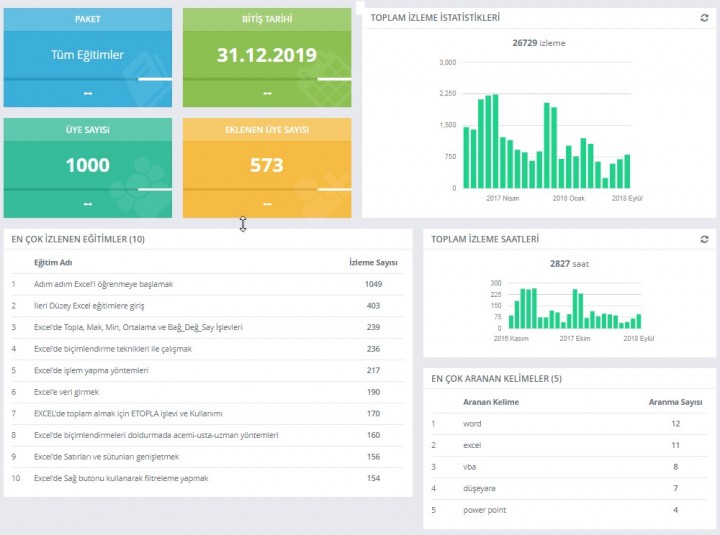This screenshot has width=720, height=535.
Task: Click the arrow icon on Eklenen Üye Sayısı card
Action: [267, 204]
